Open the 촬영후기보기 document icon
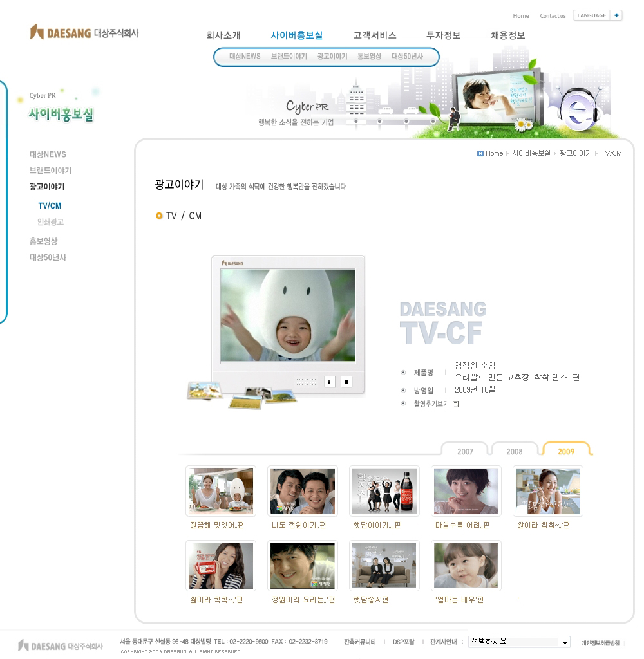 coord(455,404)
